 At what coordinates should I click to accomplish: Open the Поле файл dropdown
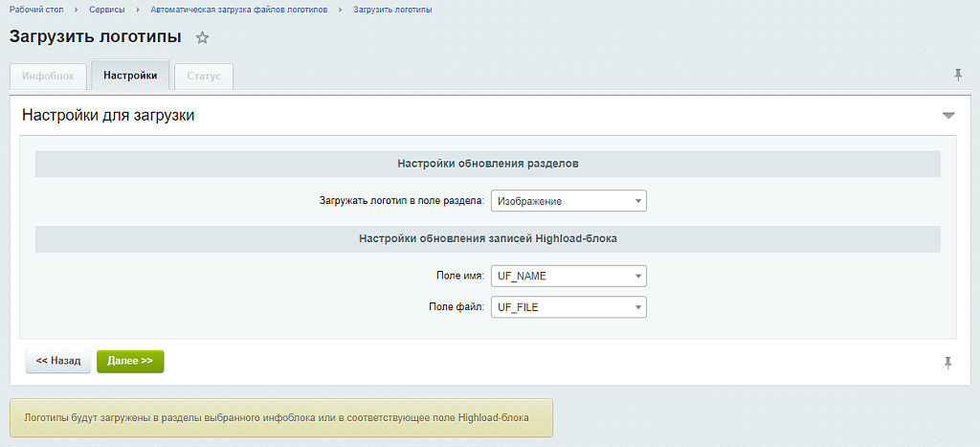point(568,307)
